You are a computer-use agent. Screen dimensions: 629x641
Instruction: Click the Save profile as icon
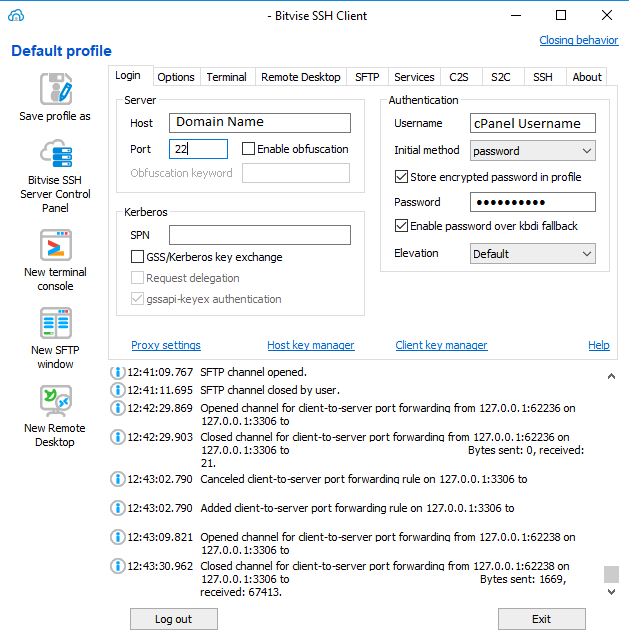(x=55, y=89)
